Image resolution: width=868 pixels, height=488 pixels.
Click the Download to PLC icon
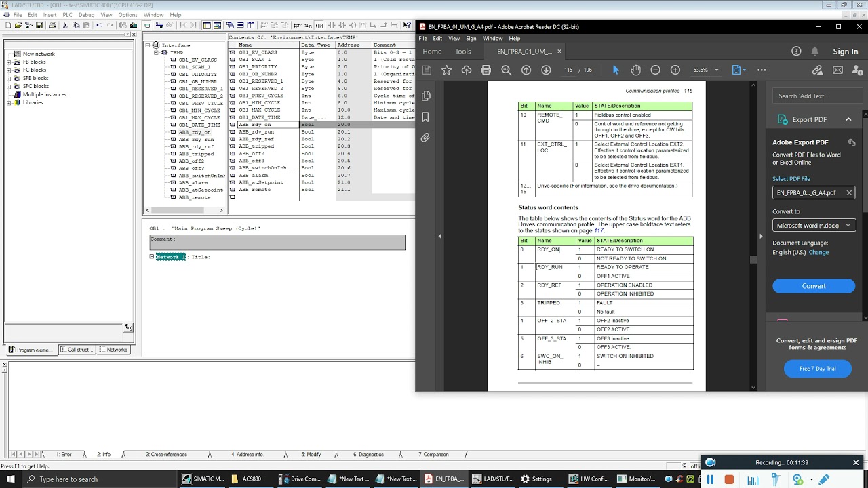tap(133, 26)
